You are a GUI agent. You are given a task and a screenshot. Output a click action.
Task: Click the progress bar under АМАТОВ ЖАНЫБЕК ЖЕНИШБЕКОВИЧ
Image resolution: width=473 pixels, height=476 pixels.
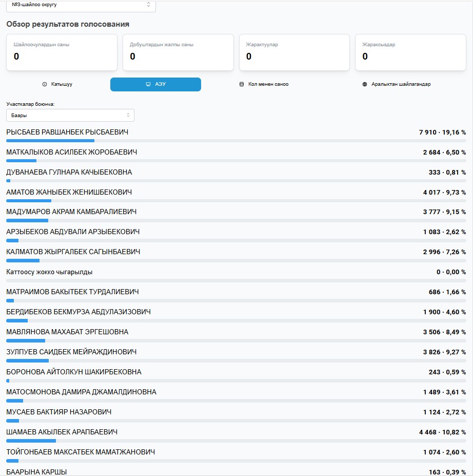(236, 201)
